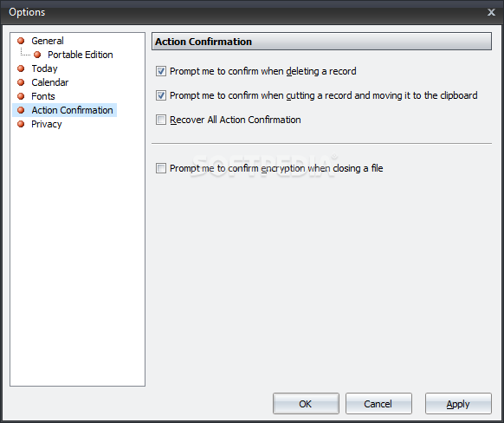Image resolution: width=504 pixels, height=423 pixels.
Task: Click the red bullet icon next to Calendar
Action: (21, 82)
